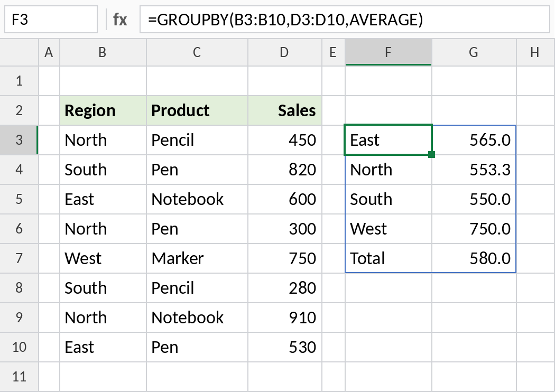Click the Marker cell
The height and width of the screenshot is (392, 555).
(x=197, y=258)
